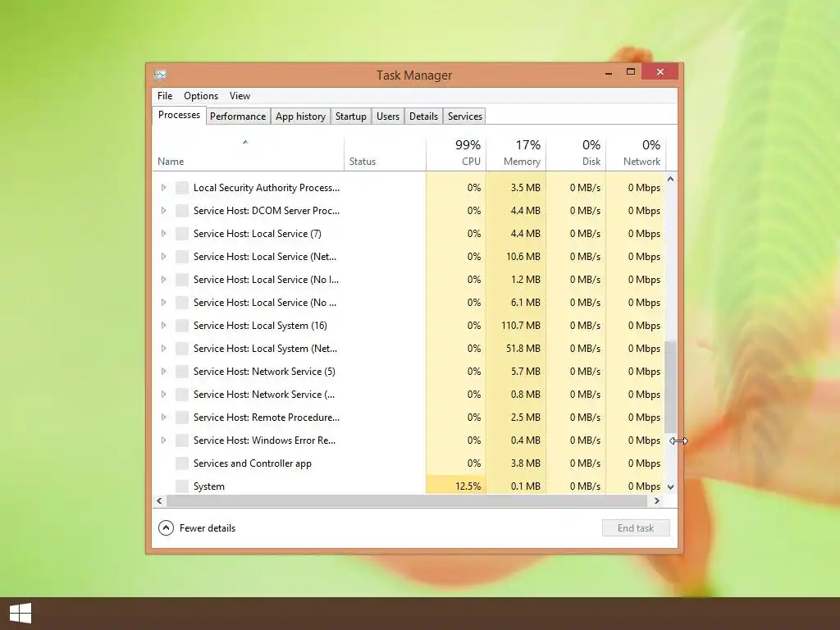Select the System process row name
This screenshot has width=840, height=630.
(209, 486)
